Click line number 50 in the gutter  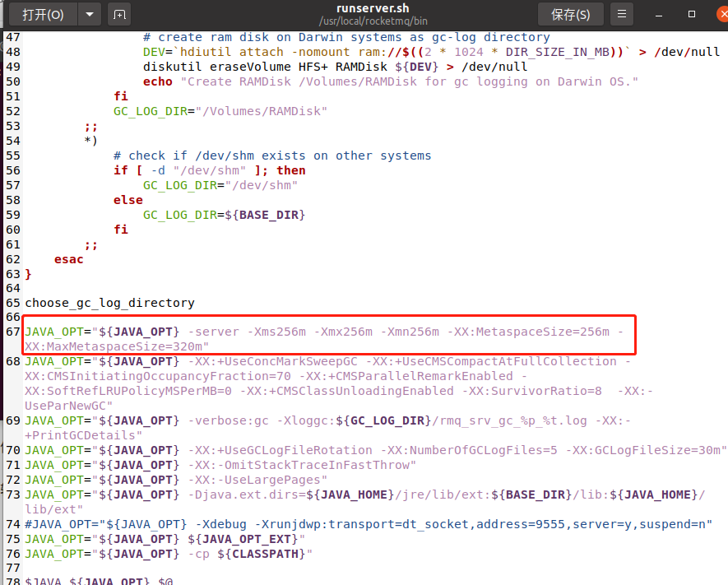[12, 81]
